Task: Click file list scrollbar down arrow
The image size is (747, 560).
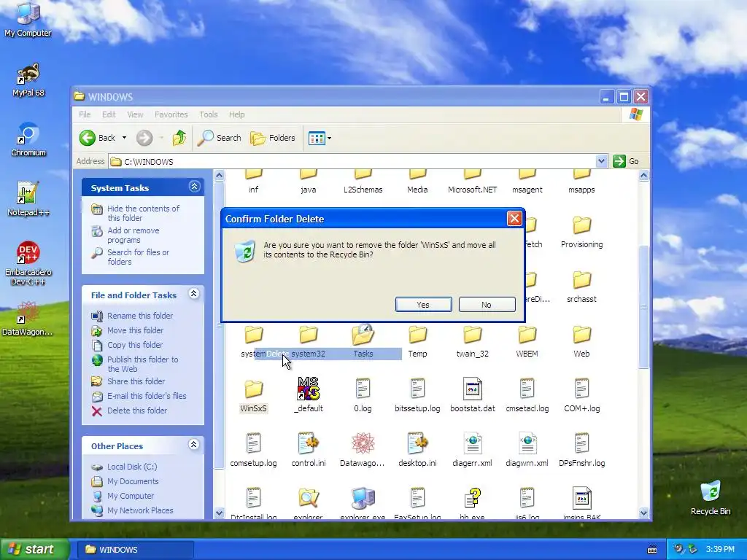Action: coord(643,513)
